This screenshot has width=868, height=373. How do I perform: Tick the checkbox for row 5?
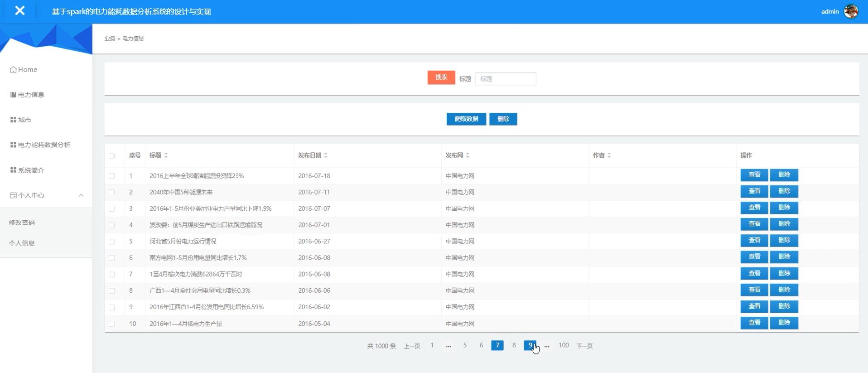[112, 242]
